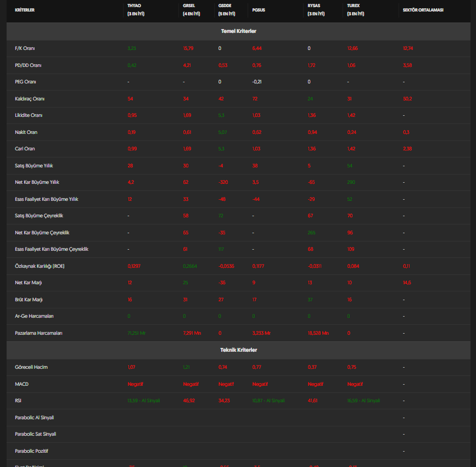Select the Pazarlama Harcamaları row label
This screenshot has height=467, width=476.
(x=38, y=333)
